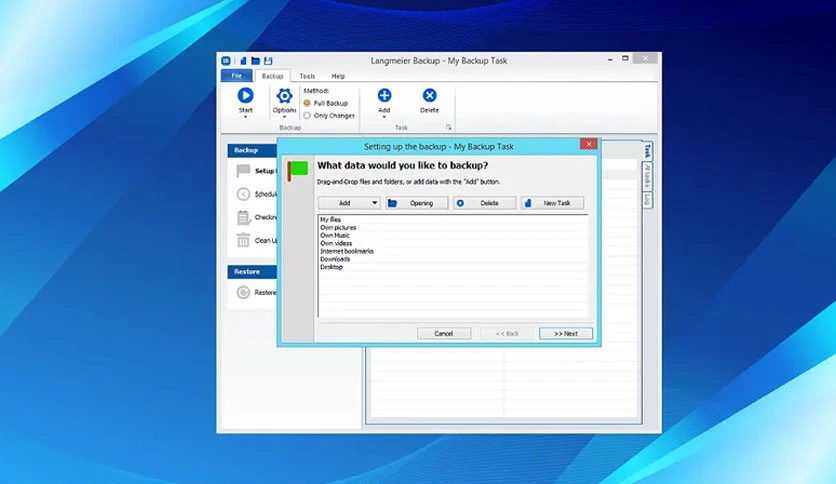Select 'Own Music' in the list
The height and width of the screenshot is (484, 836).
click(335, 236)
